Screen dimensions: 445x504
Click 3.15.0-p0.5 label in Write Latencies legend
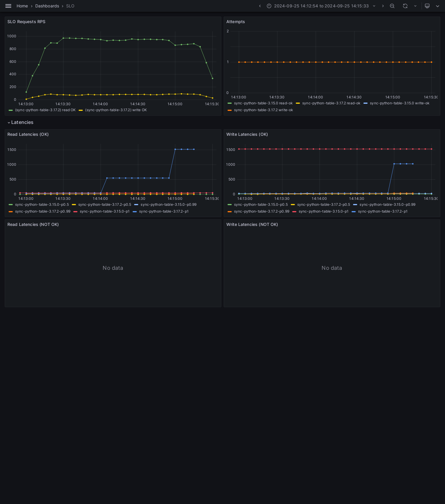[261, 205]
